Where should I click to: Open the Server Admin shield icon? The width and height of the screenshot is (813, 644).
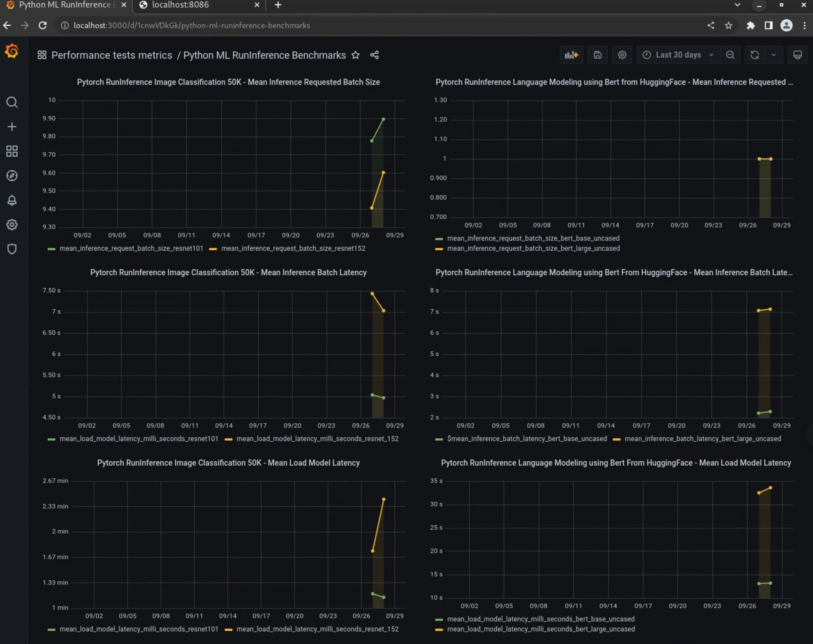12,249
